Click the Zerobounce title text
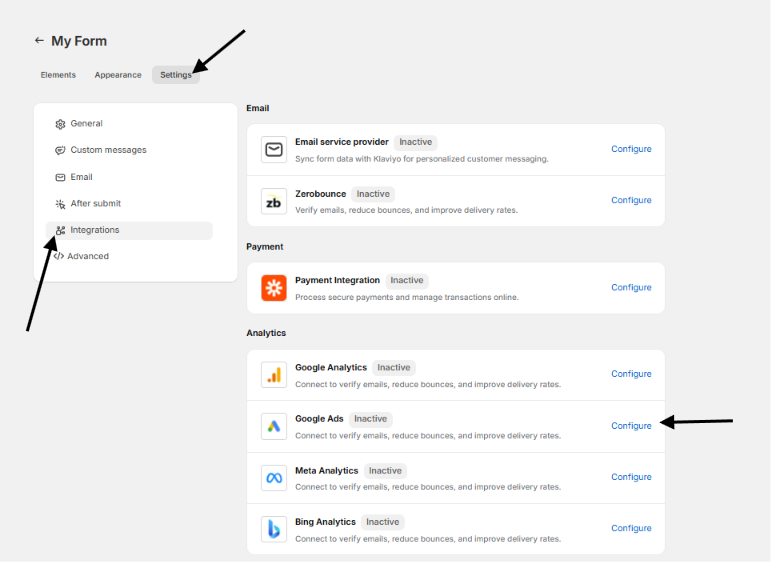Image resolution: width=771 pixels, height=562 pixels. coord(321,194)
